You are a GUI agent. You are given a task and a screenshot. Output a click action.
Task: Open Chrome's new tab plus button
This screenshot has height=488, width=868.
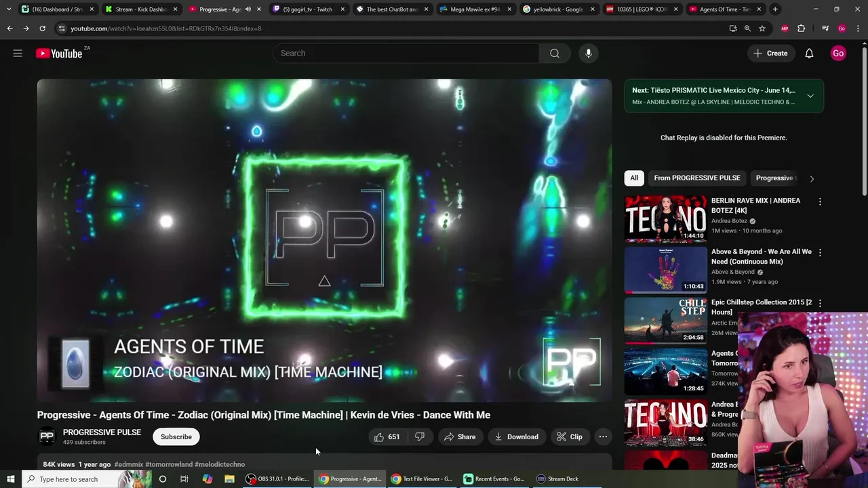(775, 9)
